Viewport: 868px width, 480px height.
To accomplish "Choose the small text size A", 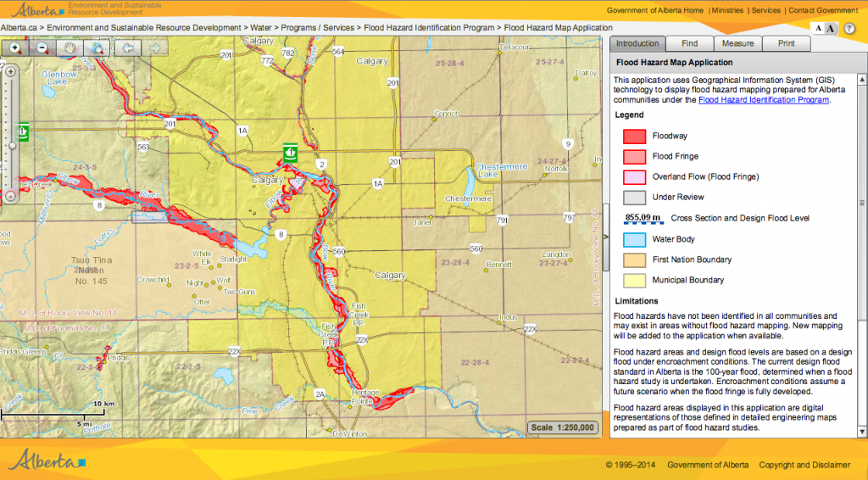I will (x=819, y=28).
